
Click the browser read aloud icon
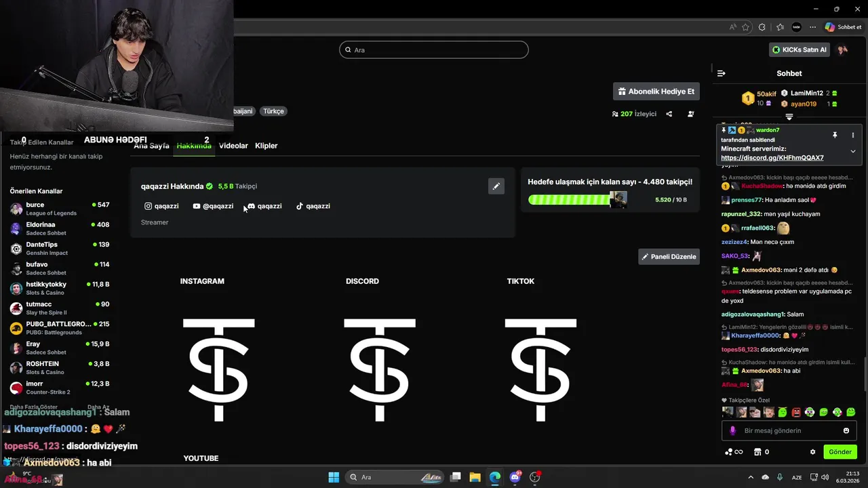733,27
